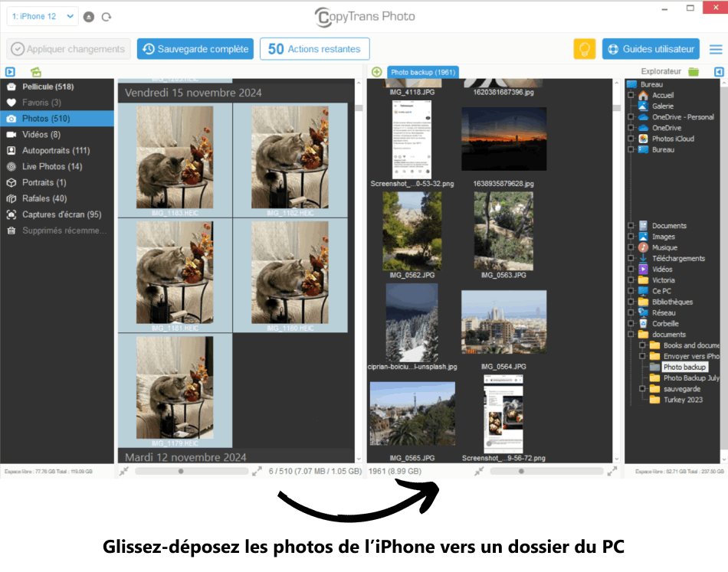Click the green add album plus icon
Screen dimensions: 728x572
376,72
